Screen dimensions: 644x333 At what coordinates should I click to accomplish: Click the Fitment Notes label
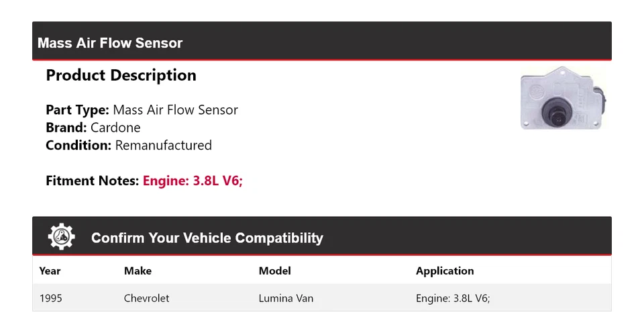[x=93, y=181]
